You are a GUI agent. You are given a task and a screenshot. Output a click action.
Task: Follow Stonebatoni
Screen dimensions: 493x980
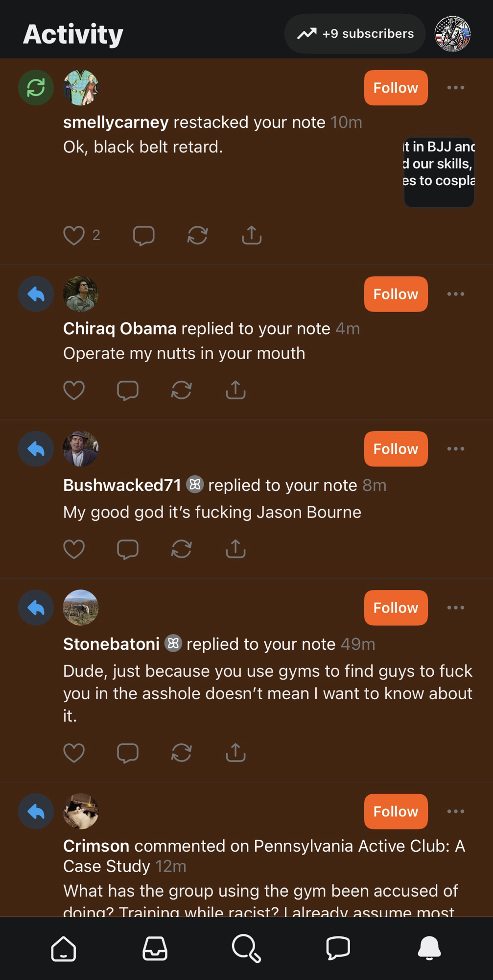pyautogui.click(x=396, y=608)
